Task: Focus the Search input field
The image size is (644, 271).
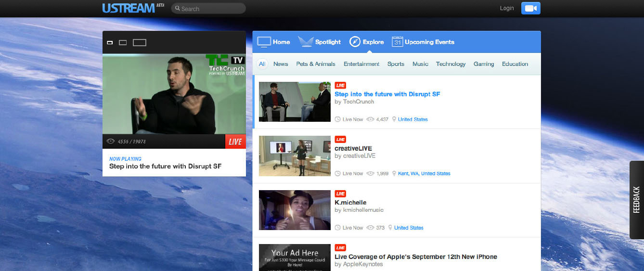Action: (x=208, y=9)
